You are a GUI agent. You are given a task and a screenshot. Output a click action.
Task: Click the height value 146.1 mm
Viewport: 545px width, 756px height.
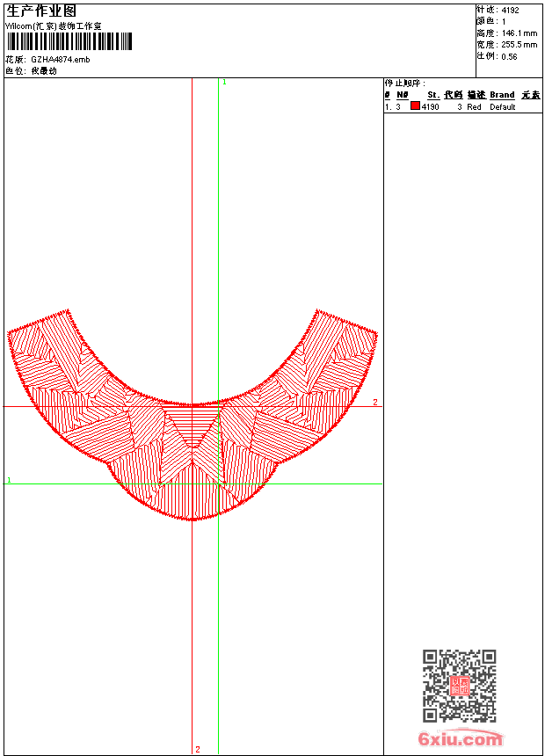(519, 33)
